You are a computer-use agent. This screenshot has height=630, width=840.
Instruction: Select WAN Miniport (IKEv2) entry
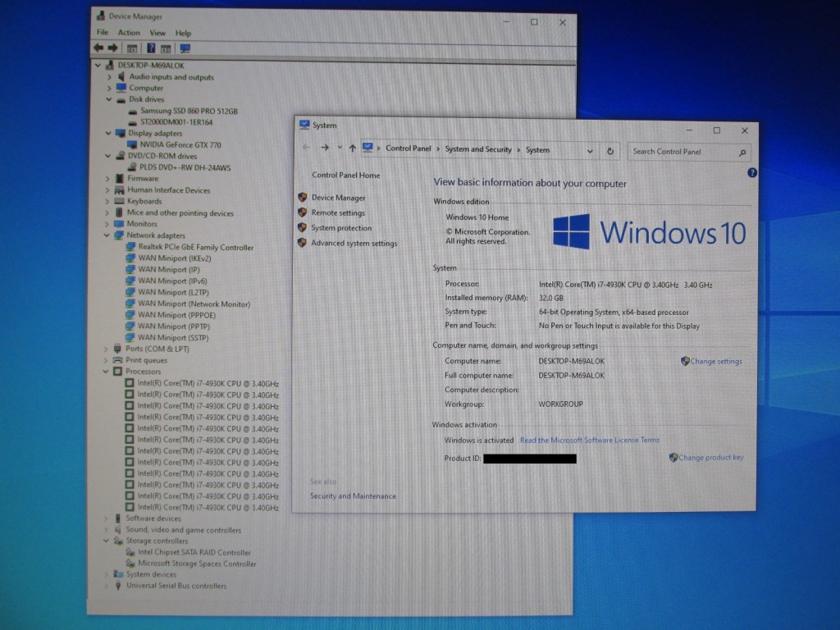click(x=175, y=258)
